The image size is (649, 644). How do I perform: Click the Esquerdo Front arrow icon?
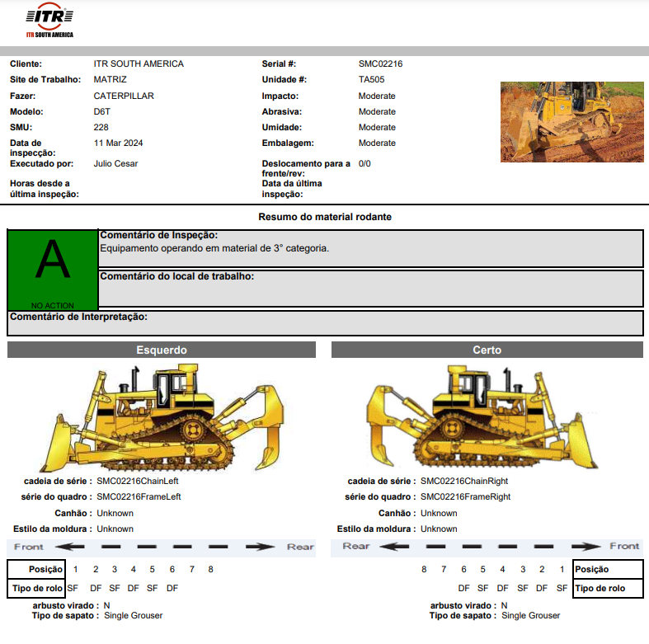[70, 547]
